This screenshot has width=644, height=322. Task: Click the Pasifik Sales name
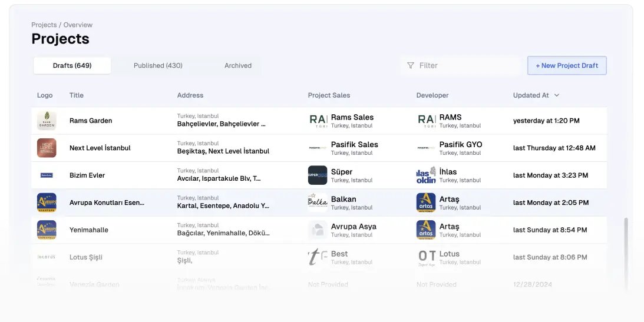pyautogui.click(x=355, y=144)
